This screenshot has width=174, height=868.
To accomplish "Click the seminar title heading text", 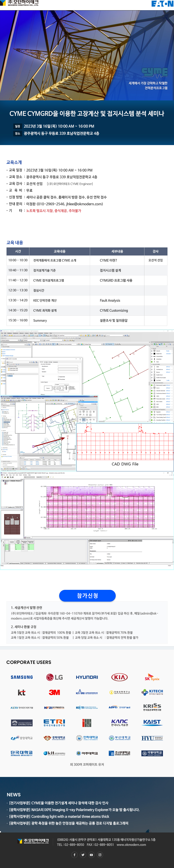I will [87, 113].
